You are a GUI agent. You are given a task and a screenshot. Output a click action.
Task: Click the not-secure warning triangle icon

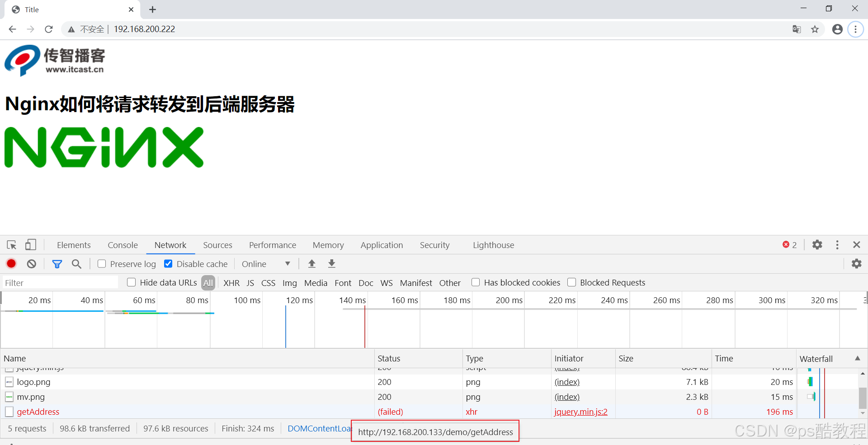71,29
